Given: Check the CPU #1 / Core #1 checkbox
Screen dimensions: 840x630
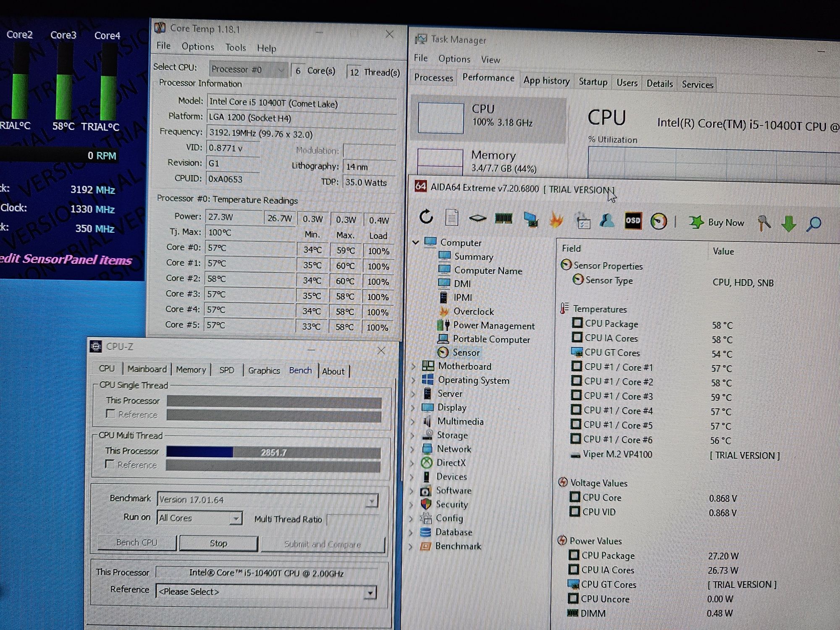Looking at the screenshot, I should coord(577,366).
